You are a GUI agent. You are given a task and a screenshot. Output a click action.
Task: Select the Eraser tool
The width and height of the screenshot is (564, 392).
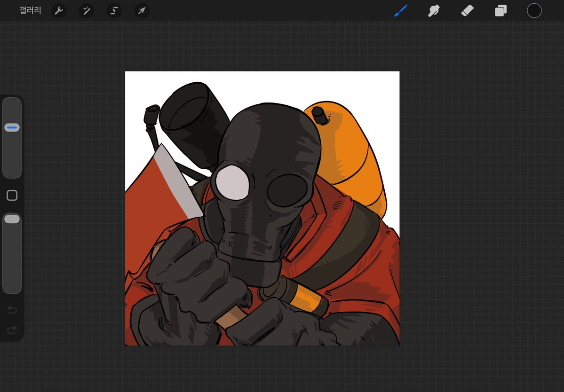point(467,11)
